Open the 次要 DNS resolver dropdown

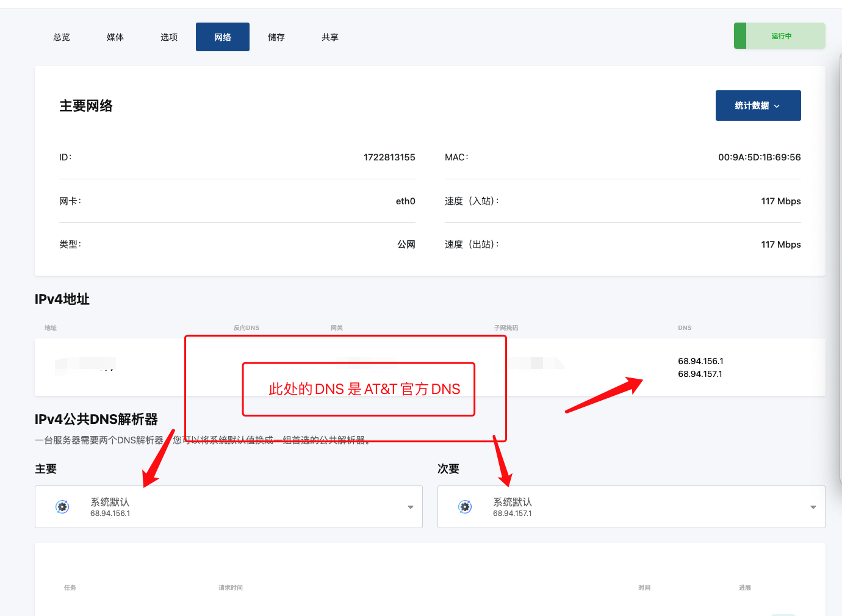point(631,507)
